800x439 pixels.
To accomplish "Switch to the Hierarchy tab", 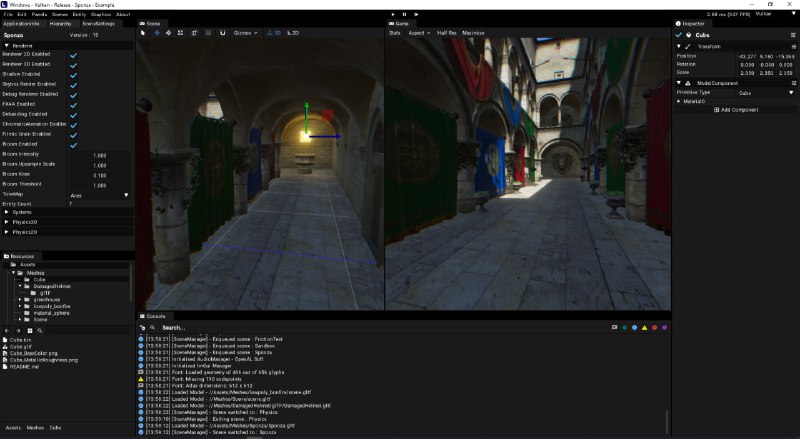I will click(60, 23).
